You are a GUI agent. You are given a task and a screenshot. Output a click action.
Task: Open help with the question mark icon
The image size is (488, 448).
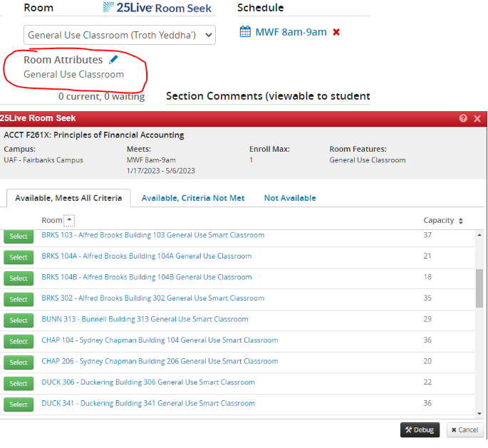463,118
